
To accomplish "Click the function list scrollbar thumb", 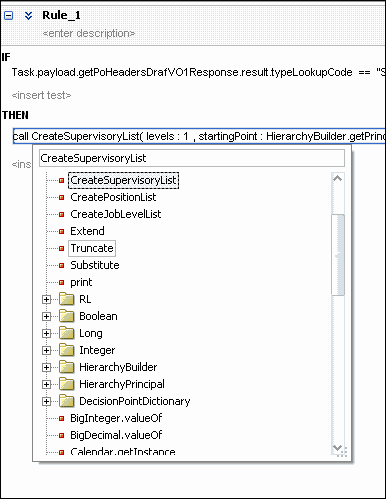I will pos(338,255).
